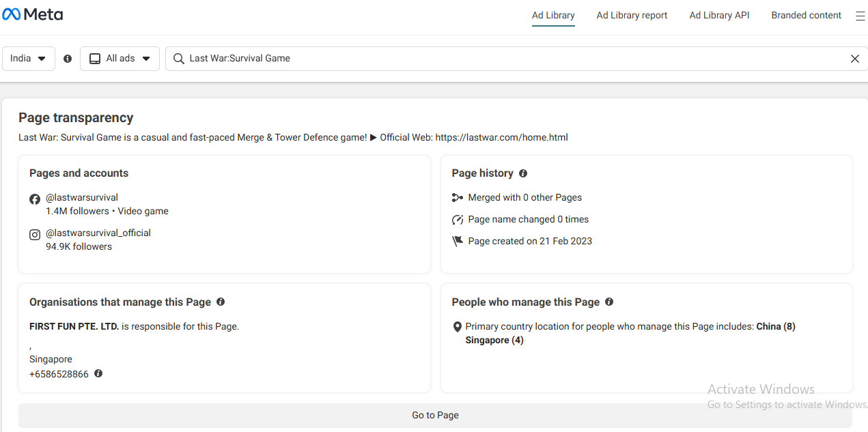868x432 pixels.
Task: Click the Page transparency heading
Action: tap(76, 118)
